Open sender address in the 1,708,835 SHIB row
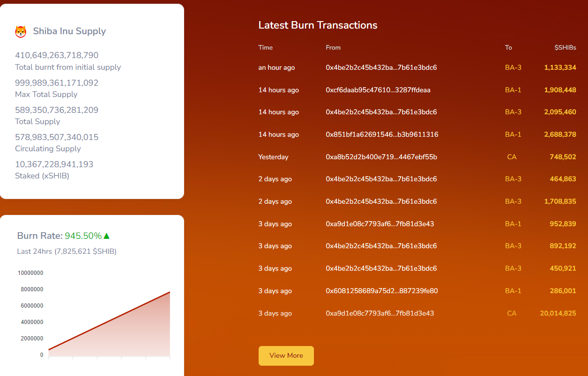 click(x=381, y=201)
